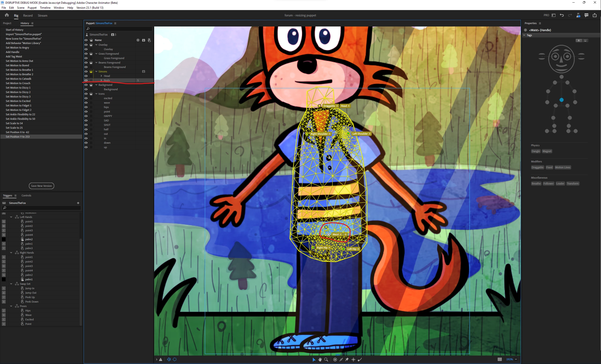The height and width of the screenshot is (364, 601).
Task: Hide the Head layer via eye
Action: coord(86,76)
